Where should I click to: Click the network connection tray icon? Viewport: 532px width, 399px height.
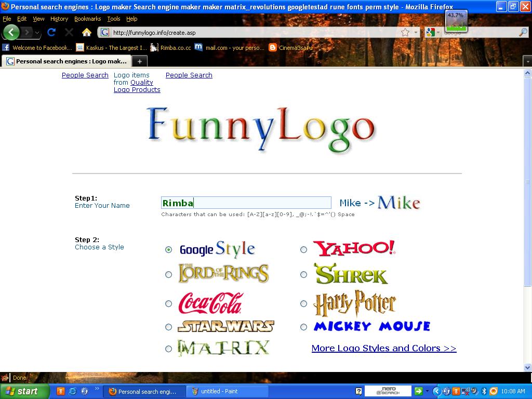(x=465, y=391)
